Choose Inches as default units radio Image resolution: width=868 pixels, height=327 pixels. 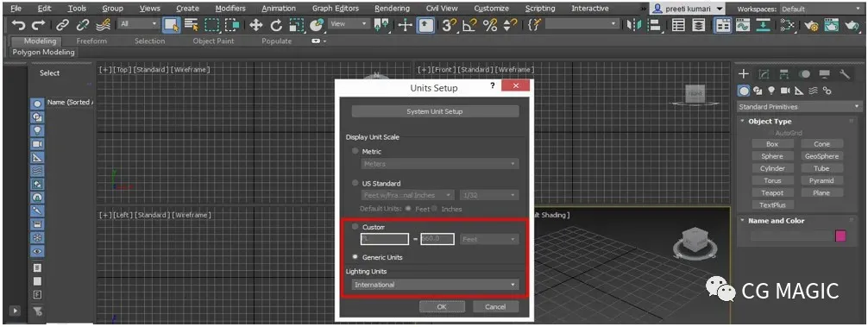[434, 209]
